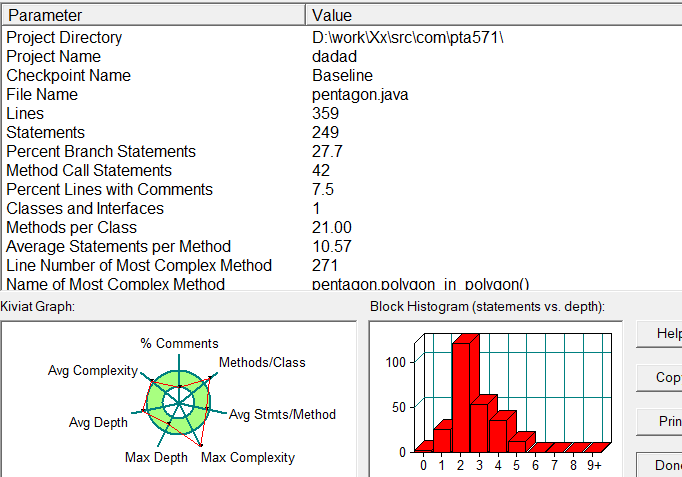Select the Percent Branch Statements row
The width and height of the screenshot is (682, 477).
click(x=101, y=151)
